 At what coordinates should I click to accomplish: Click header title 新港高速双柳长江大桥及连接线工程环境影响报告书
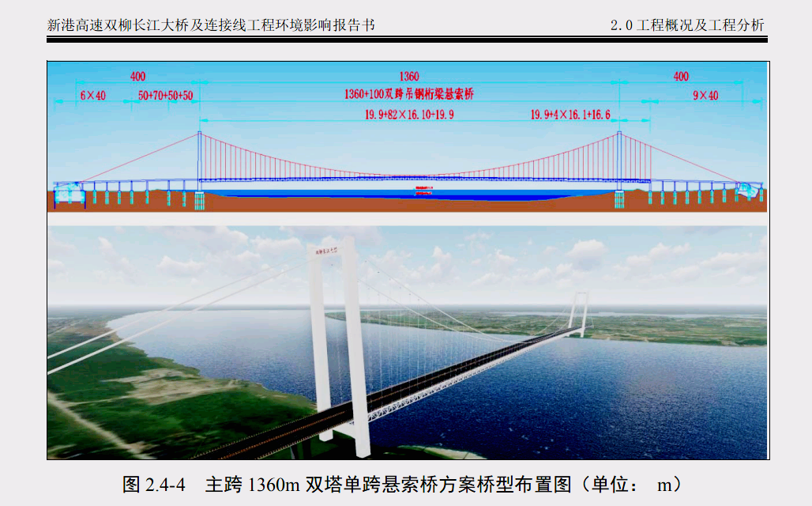tap(211, 25)
